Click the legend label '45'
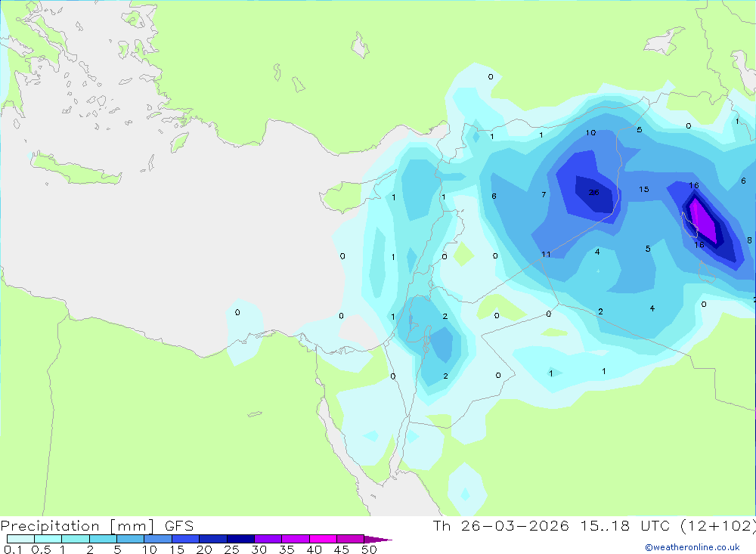The image size is (756, 554). coord(342,549)
